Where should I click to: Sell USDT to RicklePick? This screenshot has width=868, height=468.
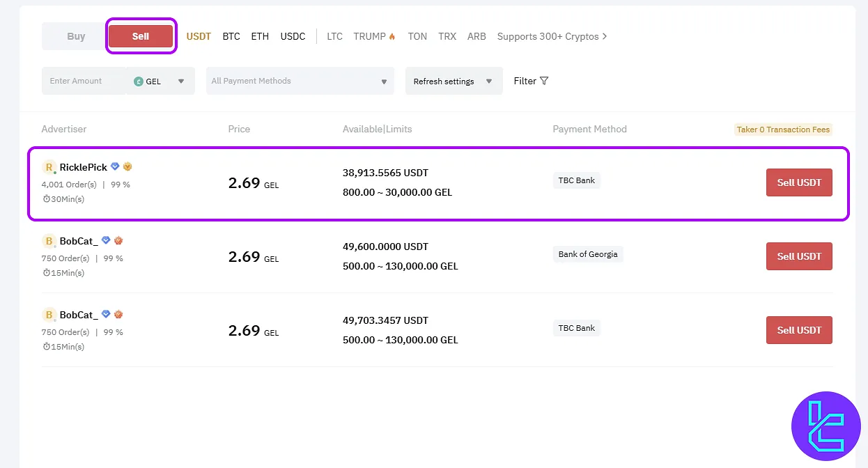799,182
